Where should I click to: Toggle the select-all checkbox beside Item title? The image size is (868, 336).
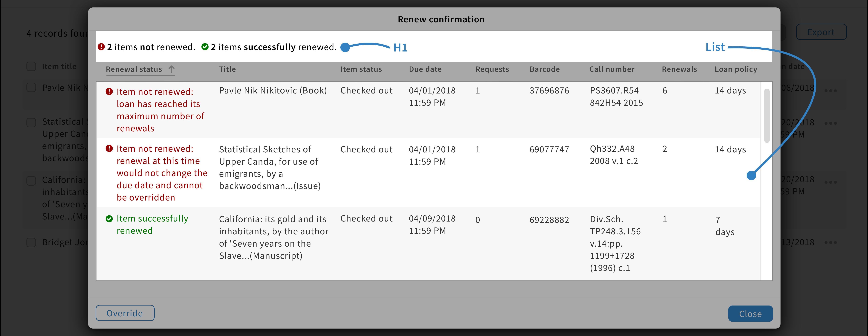[31, 66]
